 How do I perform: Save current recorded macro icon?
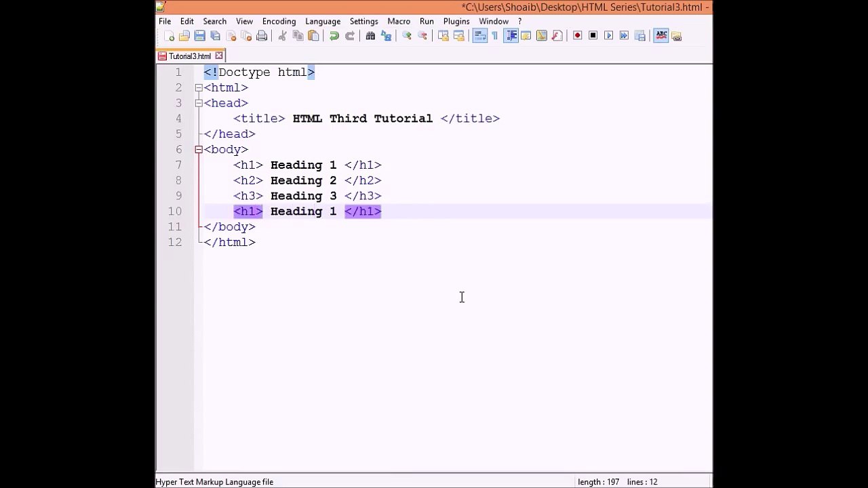tap(639, 36)
